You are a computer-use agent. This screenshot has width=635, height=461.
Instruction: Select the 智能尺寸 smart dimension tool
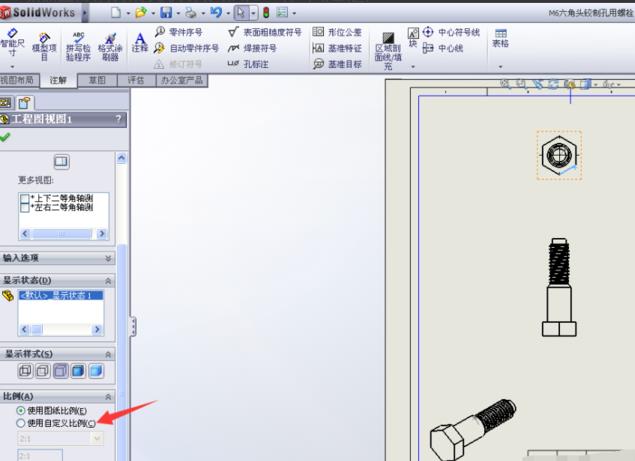(12, 42)
